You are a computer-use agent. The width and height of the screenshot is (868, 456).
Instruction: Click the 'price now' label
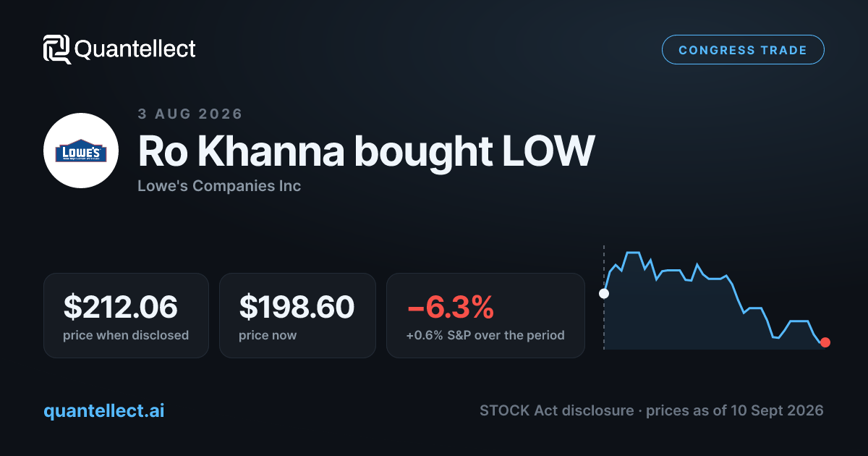point(268,335)
